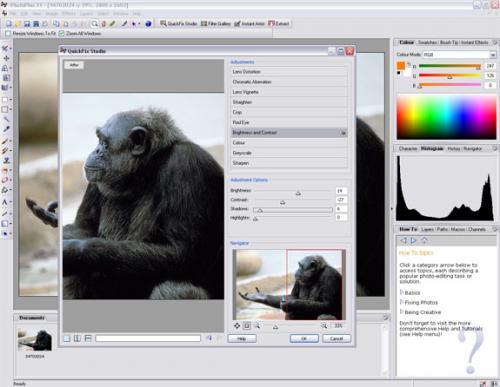Select the Lens Distortion adjustment
Image resolution: width=500 pixels, height=387 pixels.
(289, 72)
